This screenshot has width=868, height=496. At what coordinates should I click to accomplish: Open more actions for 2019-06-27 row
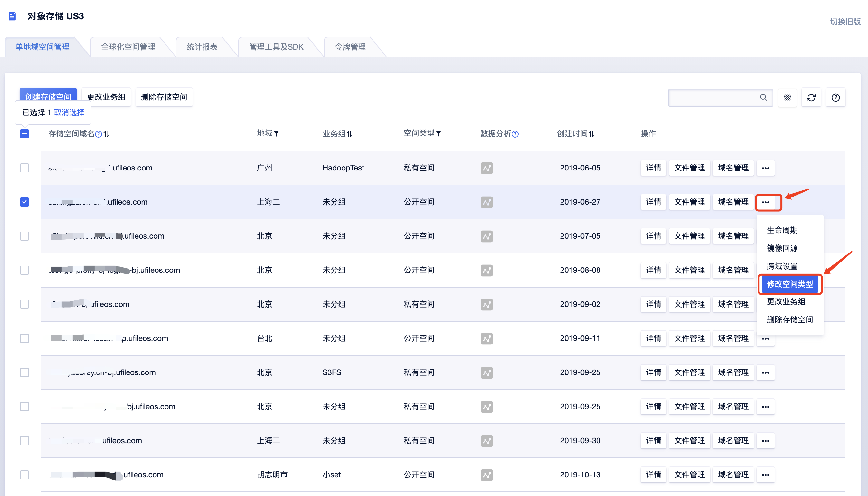point(765,202)
